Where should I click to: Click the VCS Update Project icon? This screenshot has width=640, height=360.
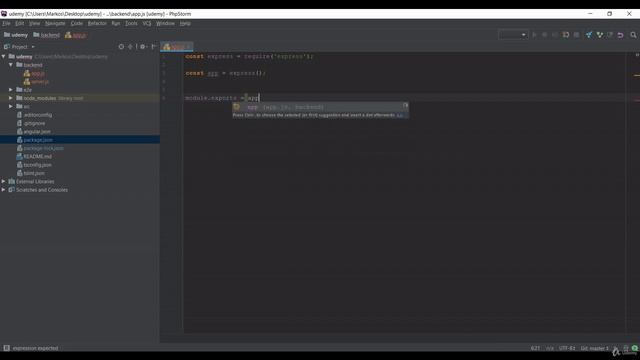[589, 35]
